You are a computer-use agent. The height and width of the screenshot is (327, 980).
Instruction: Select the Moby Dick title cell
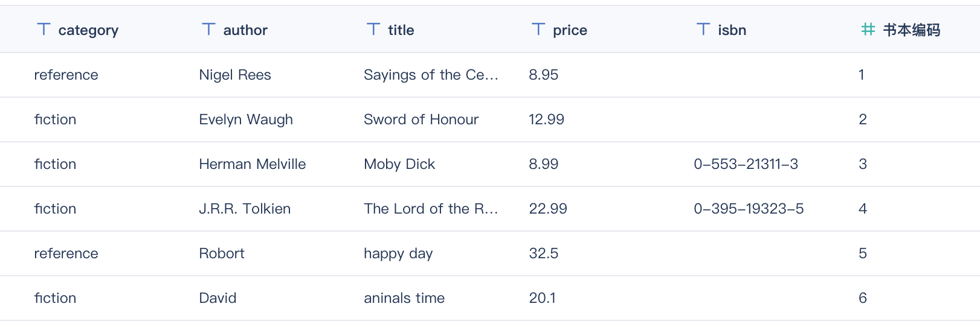pyautogui.click(x=399, y=164)
